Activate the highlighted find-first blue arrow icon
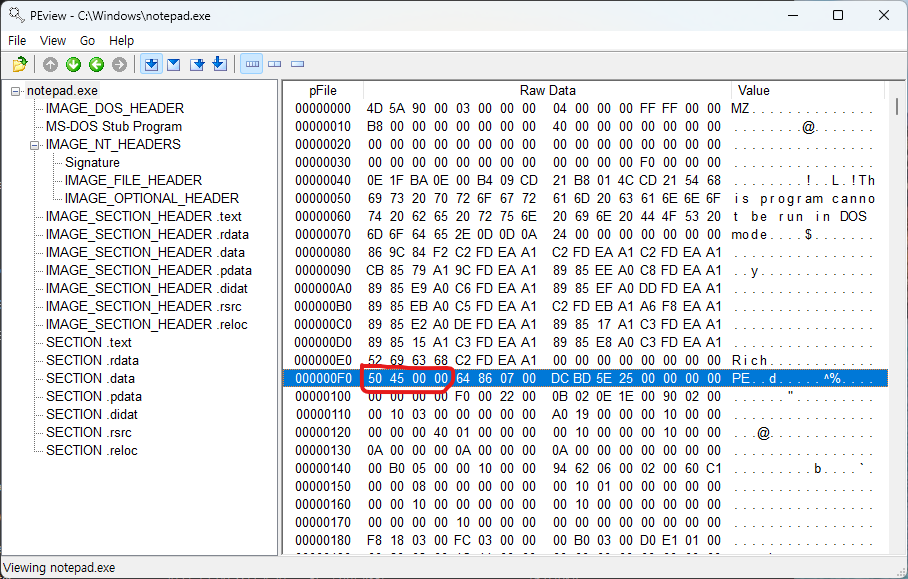The width and height of the screenshot is (908, 579). tap(151, 64)
